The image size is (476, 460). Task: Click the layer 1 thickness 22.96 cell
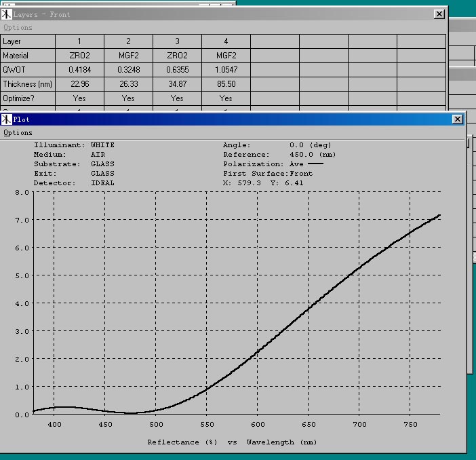80,84
